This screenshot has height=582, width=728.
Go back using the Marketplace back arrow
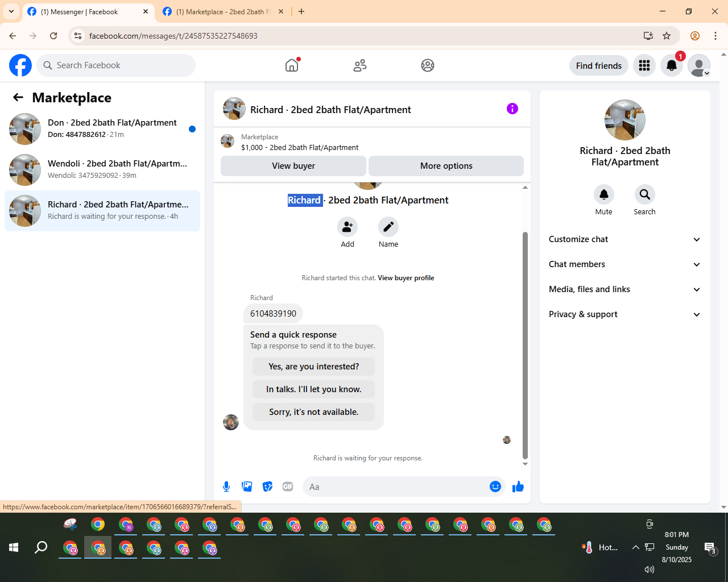pyautogui.click(x=18, y=97)
